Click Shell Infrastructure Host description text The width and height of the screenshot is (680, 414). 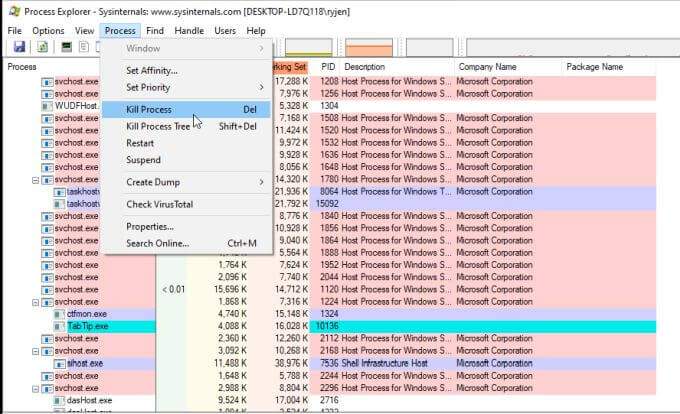385,364
